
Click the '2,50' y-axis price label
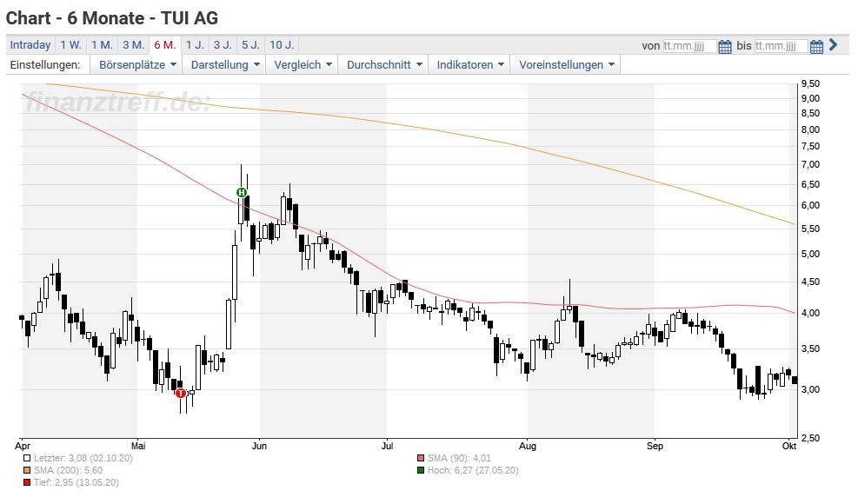point(810,438)
